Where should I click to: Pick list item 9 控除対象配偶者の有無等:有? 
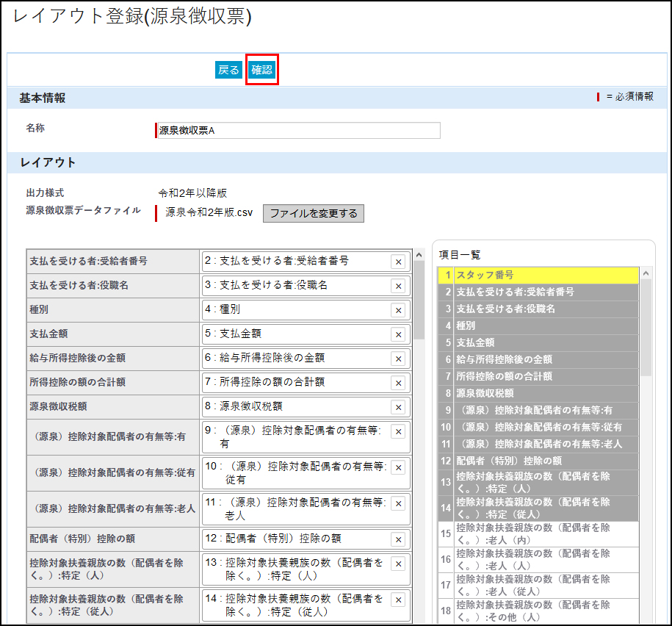tap(538, 410)
